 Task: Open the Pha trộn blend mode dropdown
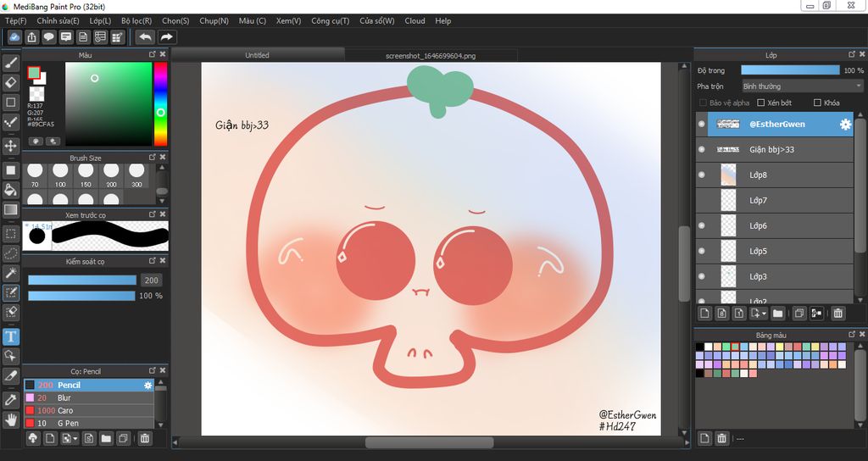click(802, 86)
